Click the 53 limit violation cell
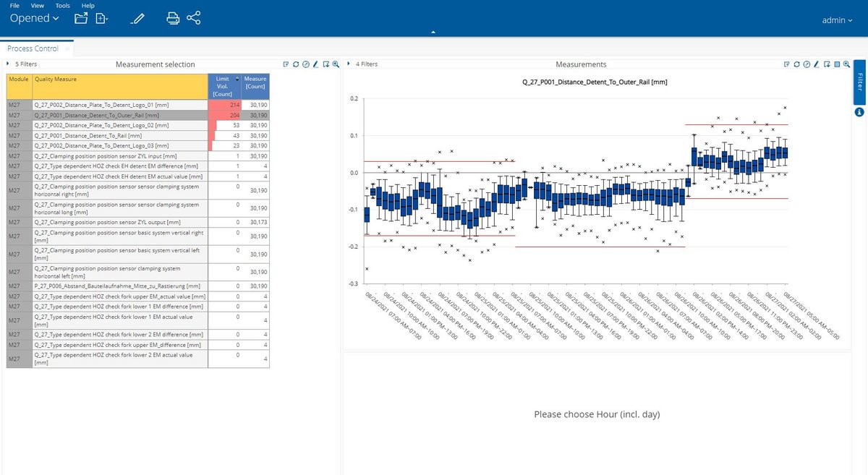Image resolution: width=868 pixels, height=475 pixels. 224,125
